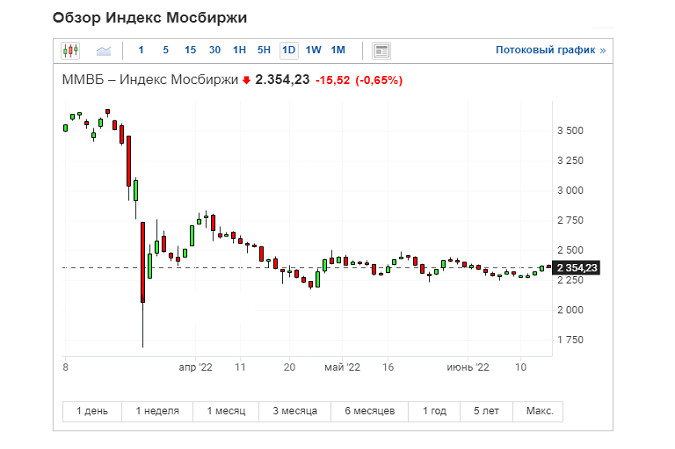Click the Обзор Индекс Мосбиржи heading

pyautogui.click(x=150, y=18)
